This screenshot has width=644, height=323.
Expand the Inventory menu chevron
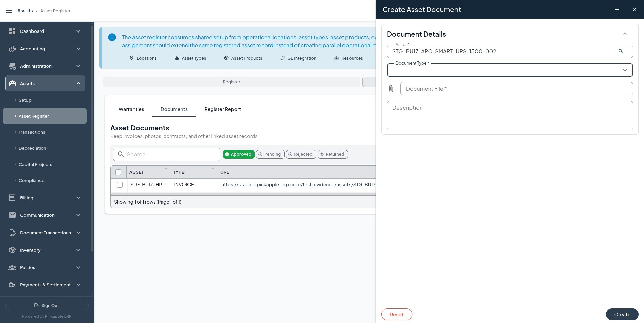click(78, 250)
